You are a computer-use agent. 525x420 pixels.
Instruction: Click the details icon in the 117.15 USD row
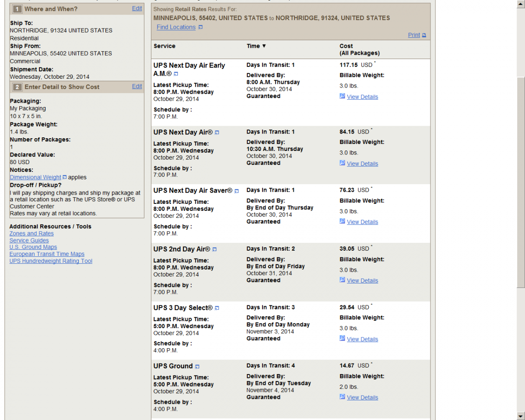343,96
